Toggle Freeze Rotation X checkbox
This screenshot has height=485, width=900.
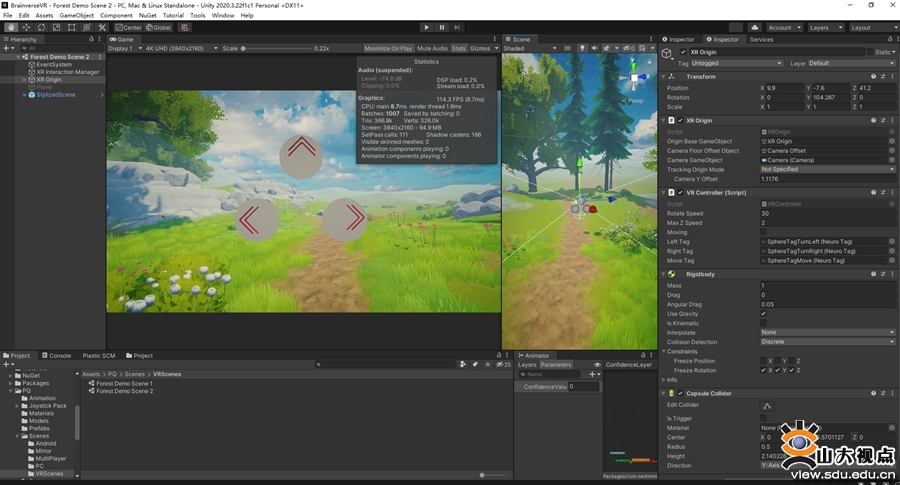763,370
